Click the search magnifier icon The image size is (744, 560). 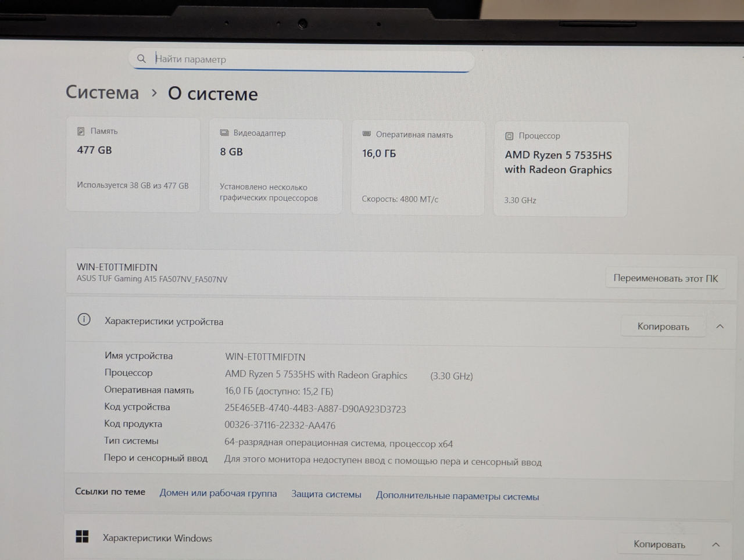141,59
